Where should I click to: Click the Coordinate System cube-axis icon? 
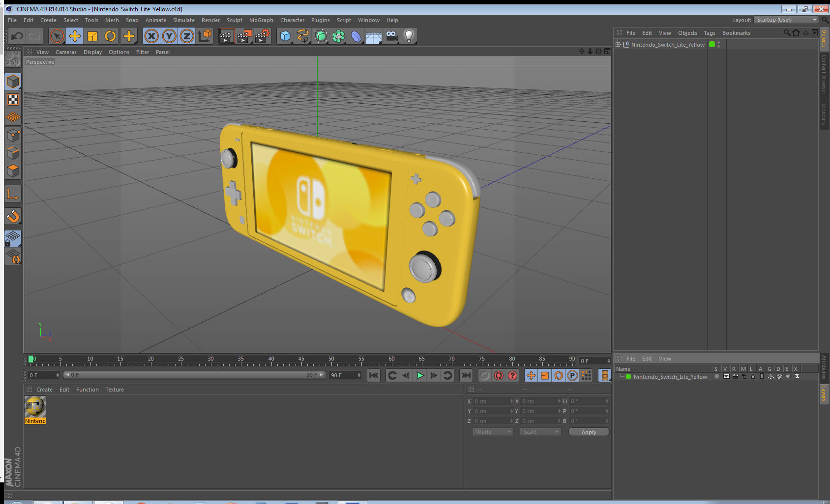(x=205, y=36)
